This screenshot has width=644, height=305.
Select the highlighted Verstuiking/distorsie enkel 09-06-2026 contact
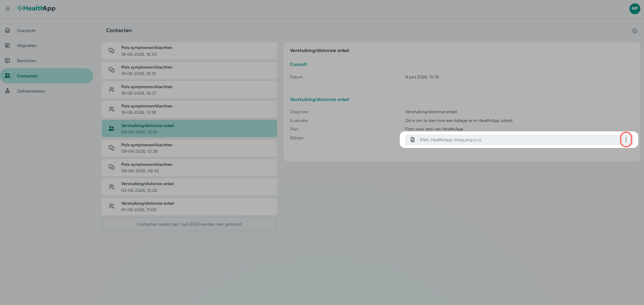click(x=189, y=129)
